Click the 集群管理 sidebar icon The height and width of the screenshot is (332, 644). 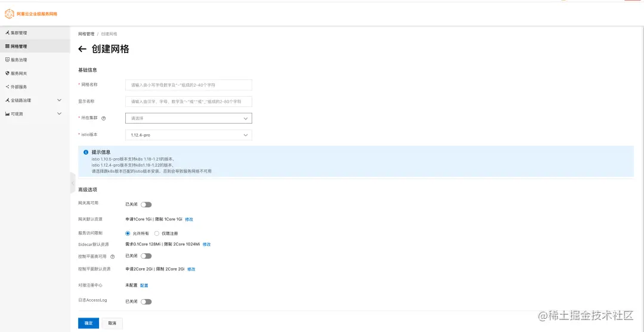(x=7, y=32)
